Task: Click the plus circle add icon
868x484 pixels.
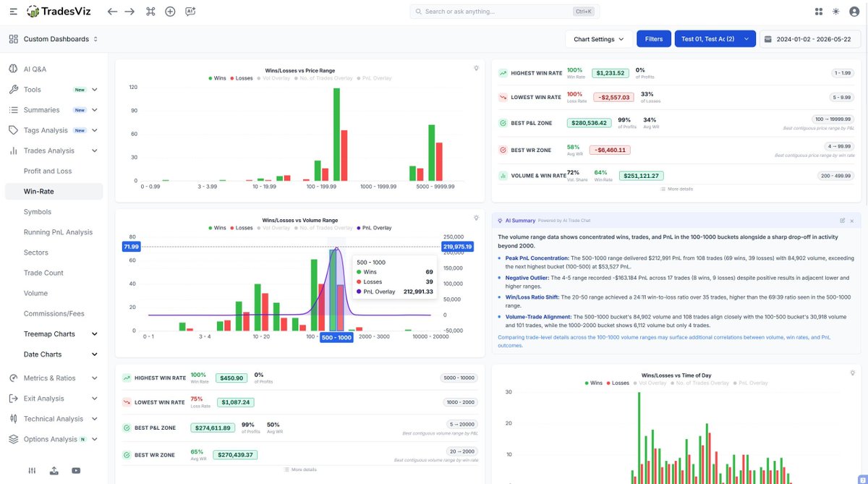Action: [x=170, y=12]
